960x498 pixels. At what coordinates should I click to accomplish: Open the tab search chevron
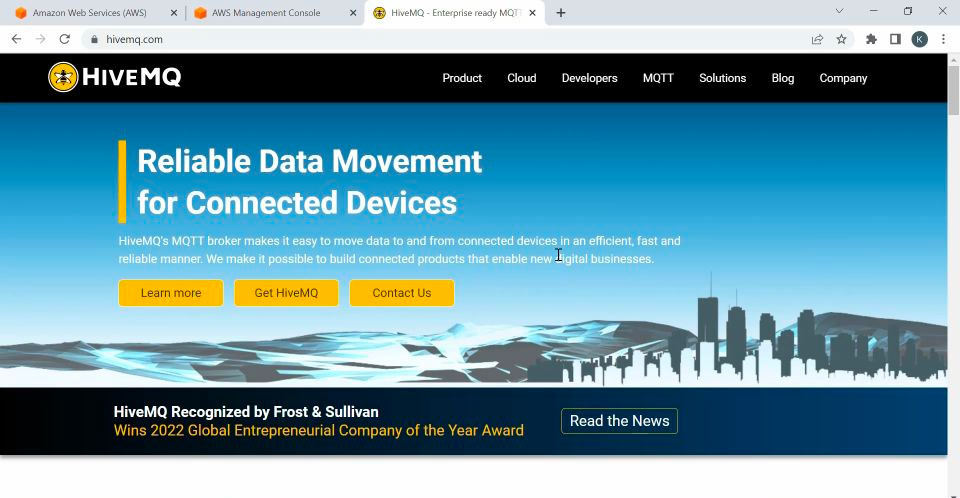tap(839, 11)
